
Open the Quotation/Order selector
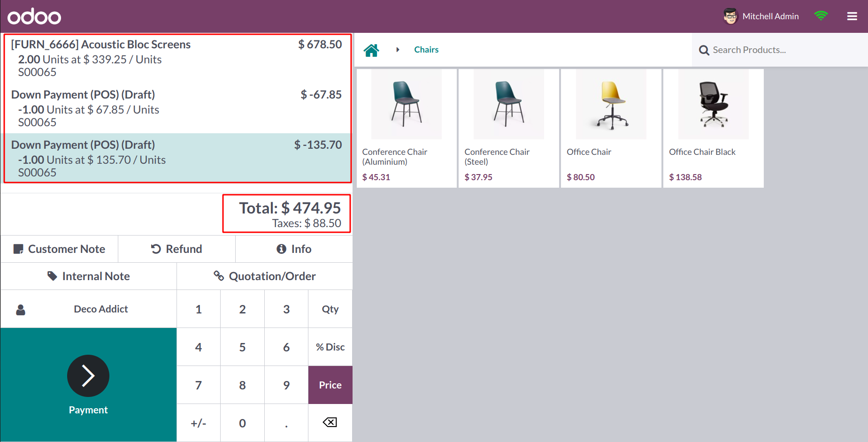(265, 276)
